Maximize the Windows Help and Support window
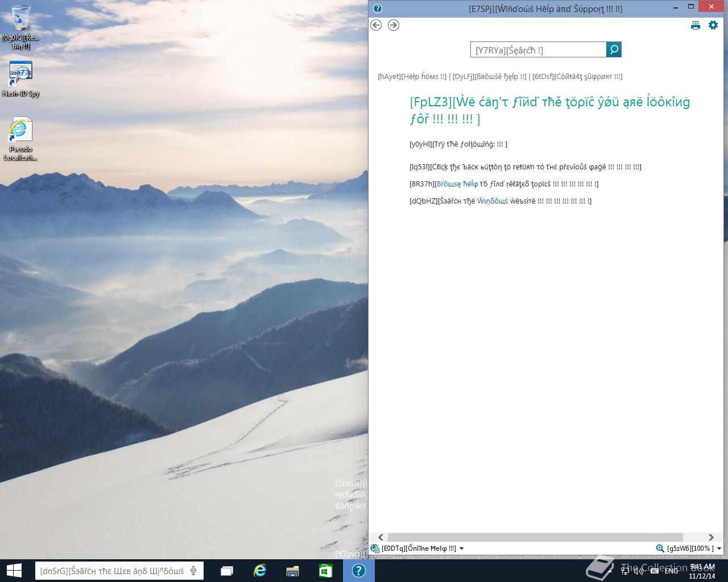Screen dimensions: 728x582 click(x=691, y=7)
